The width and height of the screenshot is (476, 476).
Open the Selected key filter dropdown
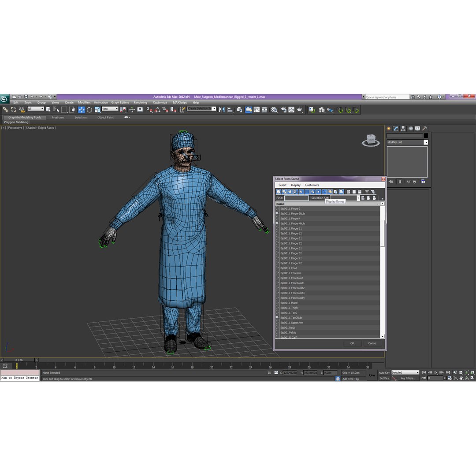[x=405, y=372]
